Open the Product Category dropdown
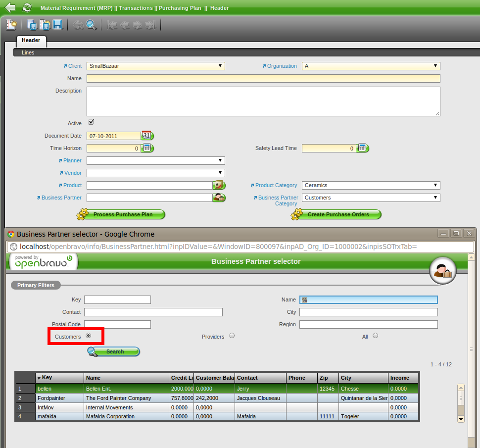 [371, 185]
